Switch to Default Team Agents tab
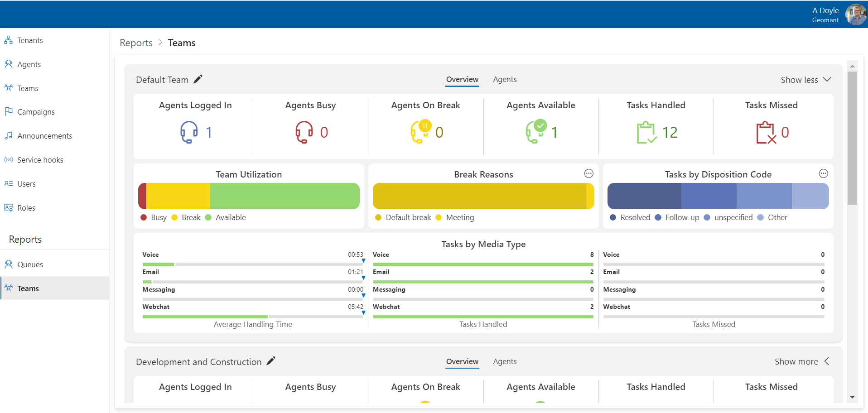 pyautogui.click(x=505, y=79)
